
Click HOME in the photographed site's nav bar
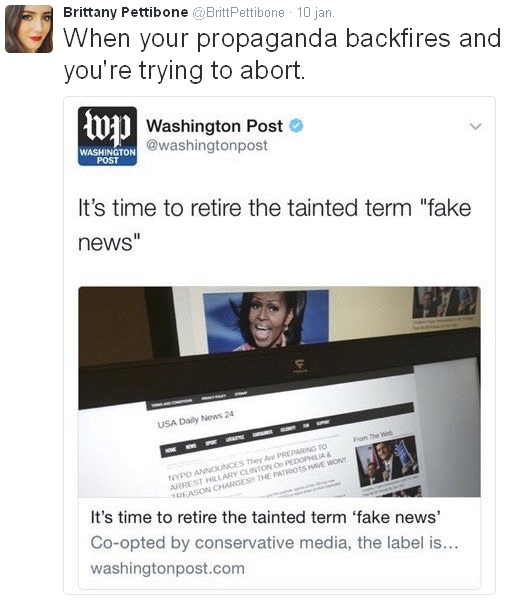pos(170,450)
